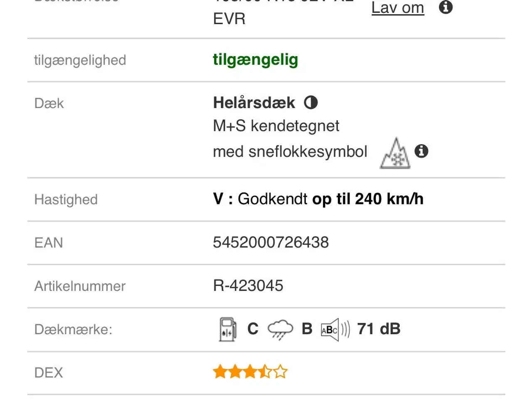Select the DEX row label
Image resolution: width=532 pixels, height=399 pixels.
49,372
